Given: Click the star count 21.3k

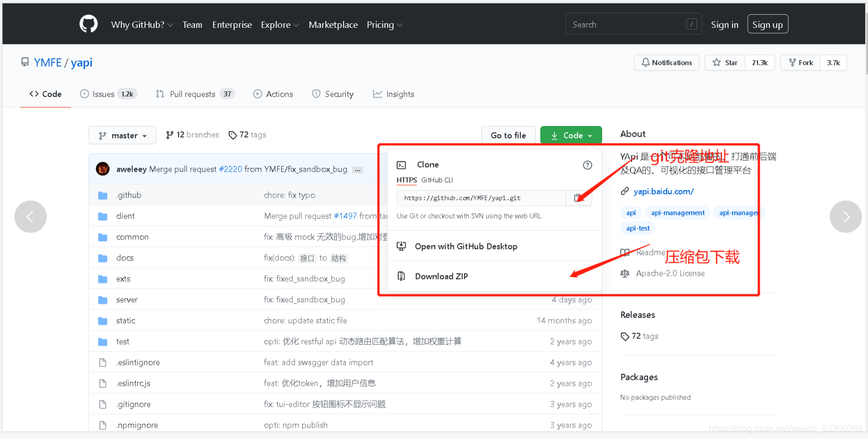Looking at the screenshot, I should coord(760,63).
